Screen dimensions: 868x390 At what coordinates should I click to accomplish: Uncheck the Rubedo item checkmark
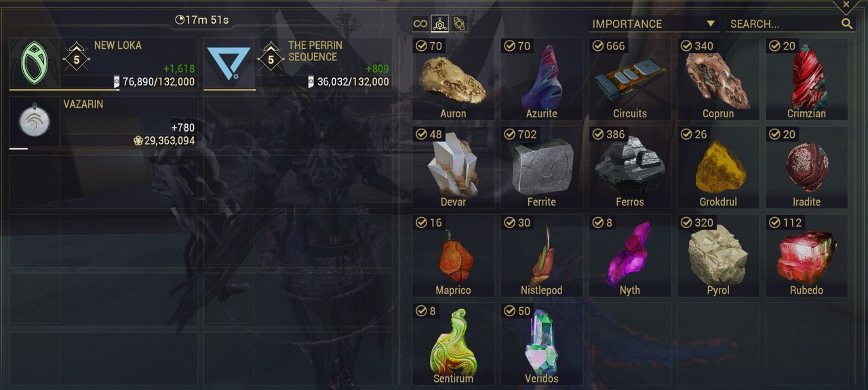click(774, 222)
